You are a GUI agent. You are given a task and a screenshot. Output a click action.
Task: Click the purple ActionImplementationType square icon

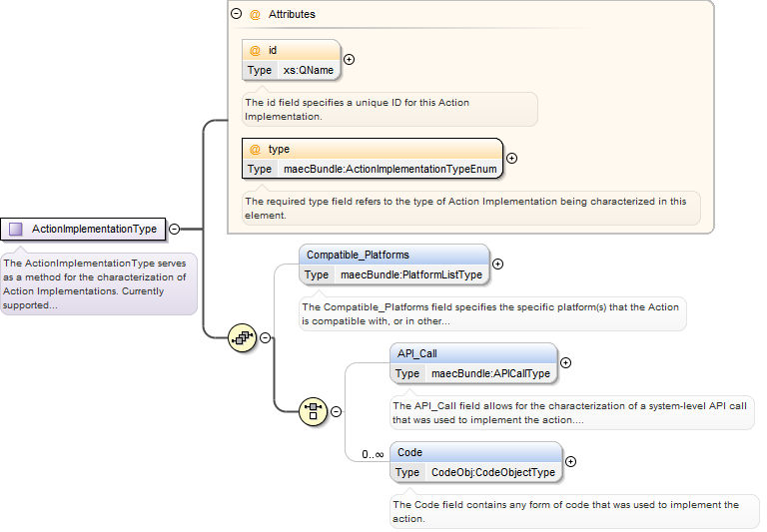pyautogui.click(x=16, y=229)
